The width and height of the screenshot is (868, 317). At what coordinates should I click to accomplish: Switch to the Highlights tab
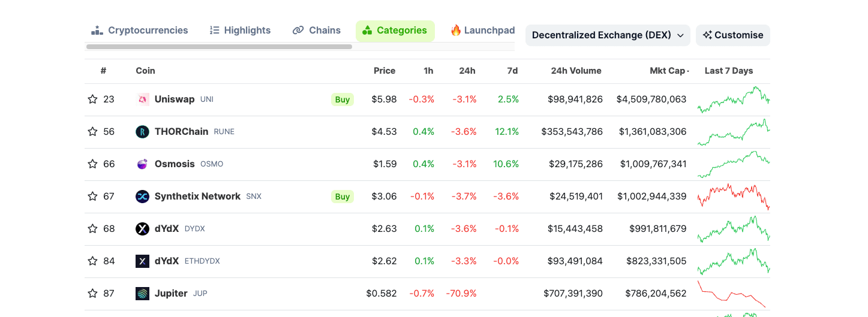click(x=240, y=30)
